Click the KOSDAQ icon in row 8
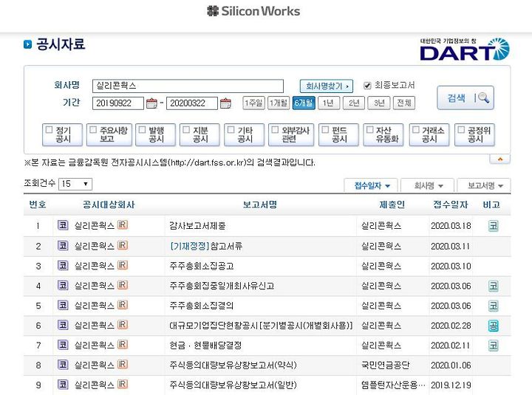532x395 pixels. pyautogui.click(x=63, y=365)
